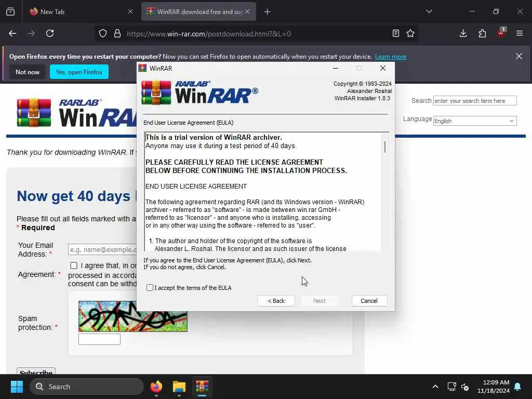Click the WinRAR installer taskbar icon
Viewport: 532px width, 399px height.
tap(202, 387)
